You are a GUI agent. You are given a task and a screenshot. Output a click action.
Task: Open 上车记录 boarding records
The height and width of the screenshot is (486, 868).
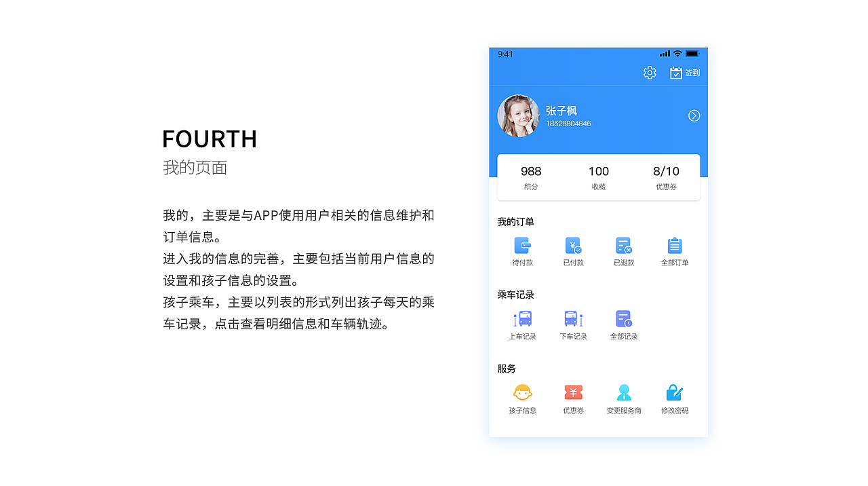pyautogui.click(x=522, y=319)
